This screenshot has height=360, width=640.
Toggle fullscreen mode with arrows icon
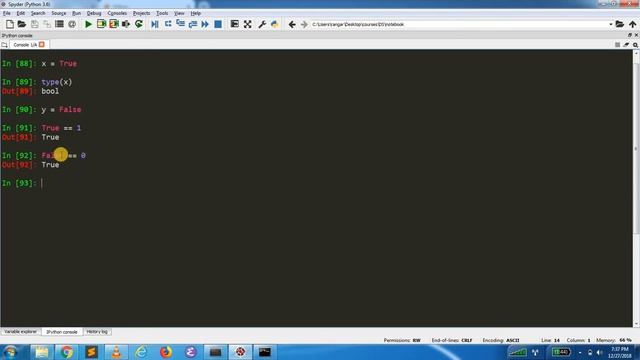pyautogui.click(x=247, y=24)
